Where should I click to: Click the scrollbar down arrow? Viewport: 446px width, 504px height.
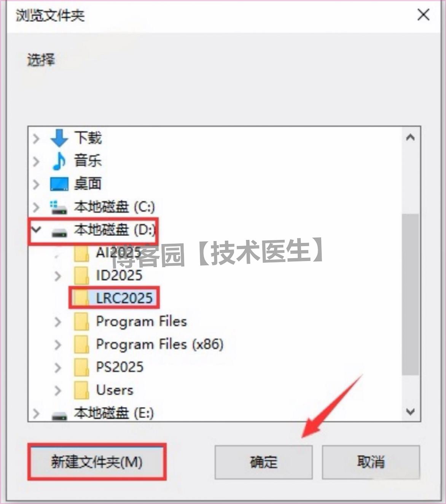point(410,411)
